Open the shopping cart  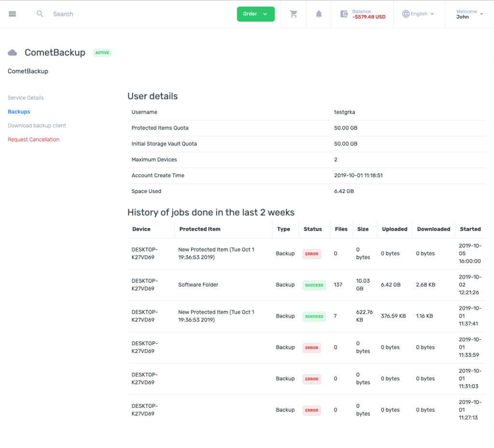pyautogui.click(x=293, y=14)
